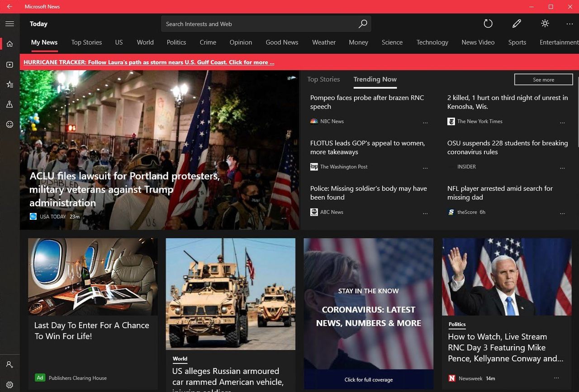Open OSU suspends 228 students headline
579x392 pixels.
coord(508,147)
